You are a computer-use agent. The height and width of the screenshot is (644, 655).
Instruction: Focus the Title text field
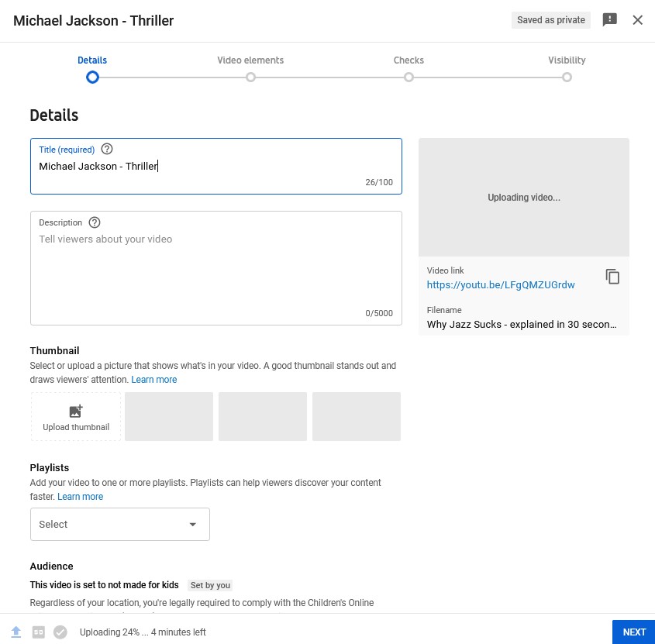(x=216, y=166)
